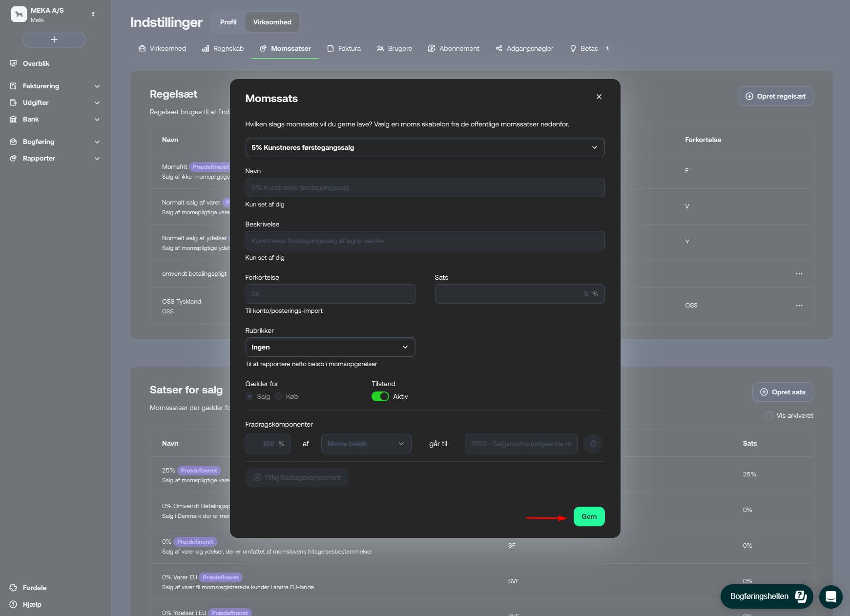The width and height of the screenshot is (850, 616).
Task: Open the chat support bubble icon
Action: pyautogui.click(x=830, y=596)
